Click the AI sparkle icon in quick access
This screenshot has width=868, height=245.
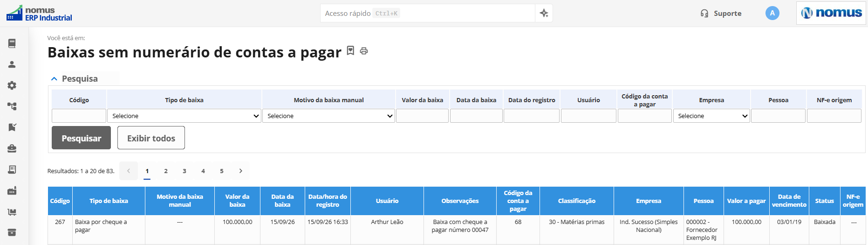click(544, 13)
